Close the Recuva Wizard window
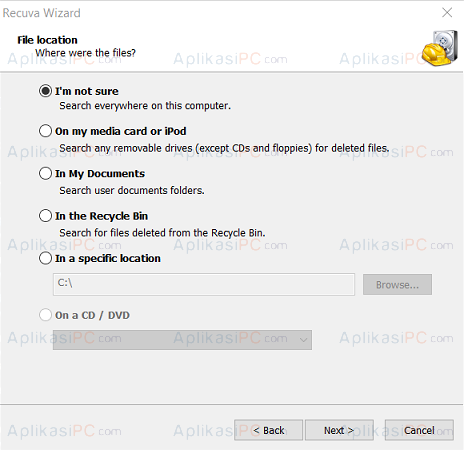Image resolution: width=464 pixels, height=450 pixels. (447, 13)
